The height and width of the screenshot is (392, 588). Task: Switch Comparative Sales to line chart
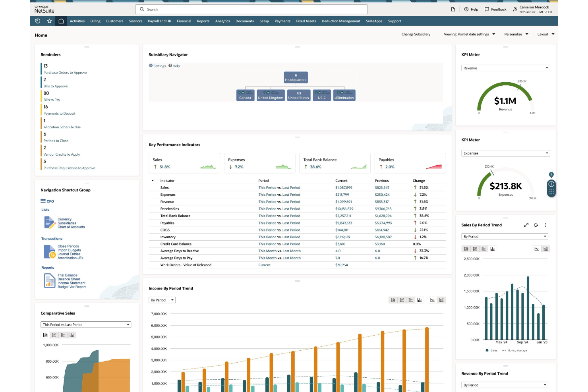(54, 335)
